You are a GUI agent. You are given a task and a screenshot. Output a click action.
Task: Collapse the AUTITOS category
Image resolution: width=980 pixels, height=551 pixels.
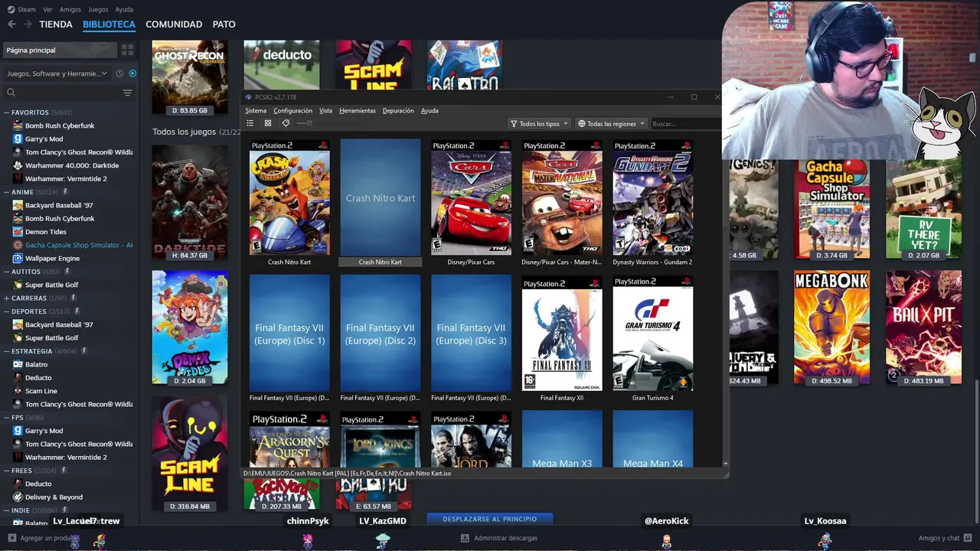6,272
